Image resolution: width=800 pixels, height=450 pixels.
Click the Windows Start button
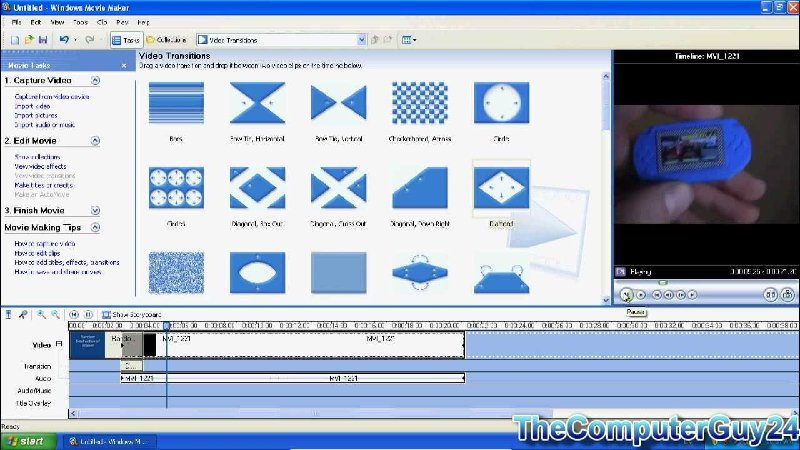tap(29, 441)
